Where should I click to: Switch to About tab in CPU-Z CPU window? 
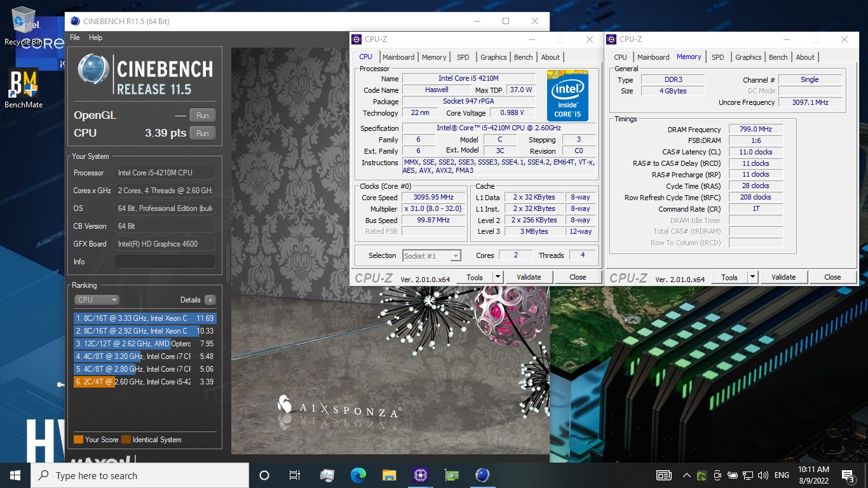[550, 57]
